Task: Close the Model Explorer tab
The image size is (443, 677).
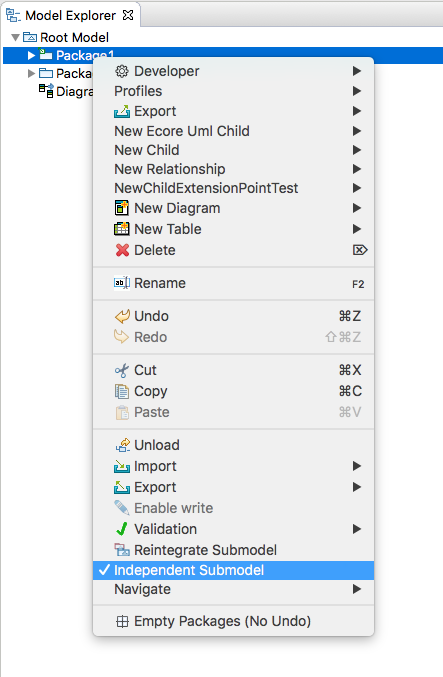Action: click(x=128, y=15)
